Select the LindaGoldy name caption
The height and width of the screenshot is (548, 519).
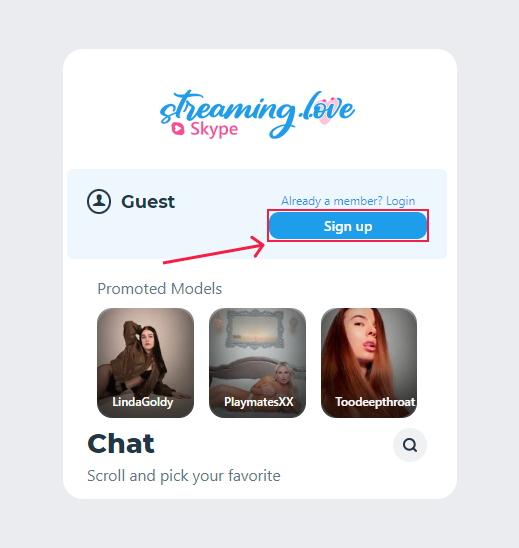(x=143, y=402)
